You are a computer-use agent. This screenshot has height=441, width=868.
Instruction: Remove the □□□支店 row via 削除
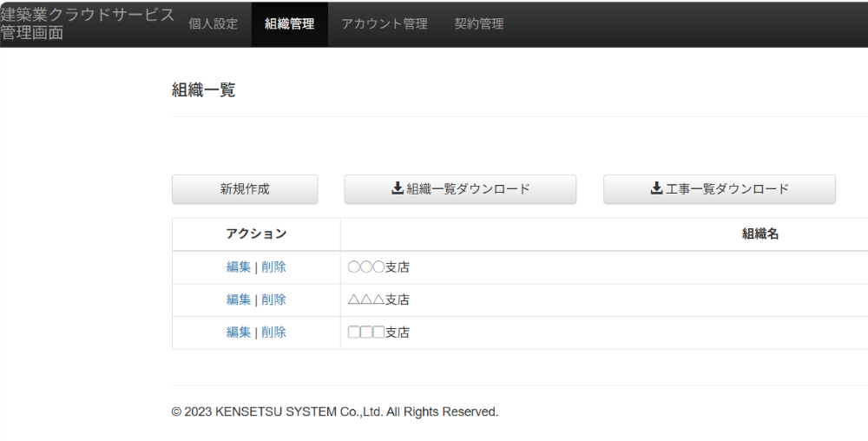273,332
